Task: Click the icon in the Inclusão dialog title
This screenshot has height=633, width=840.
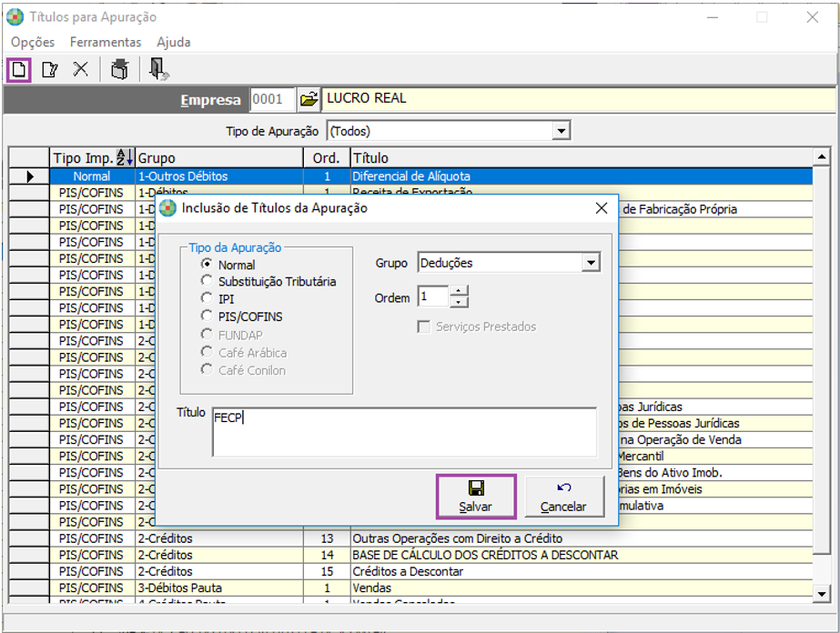Action: coord(167,208)
